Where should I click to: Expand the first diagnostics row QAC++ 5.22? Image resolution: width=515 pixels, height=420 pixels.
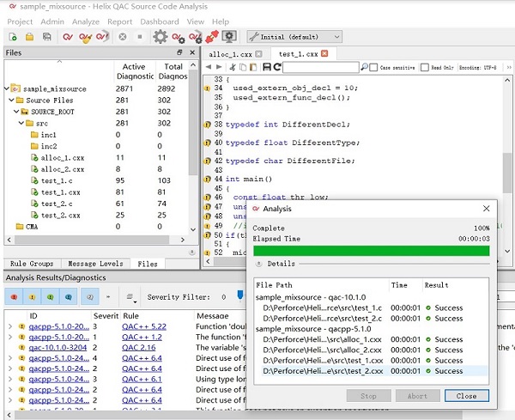pos(10,326)
